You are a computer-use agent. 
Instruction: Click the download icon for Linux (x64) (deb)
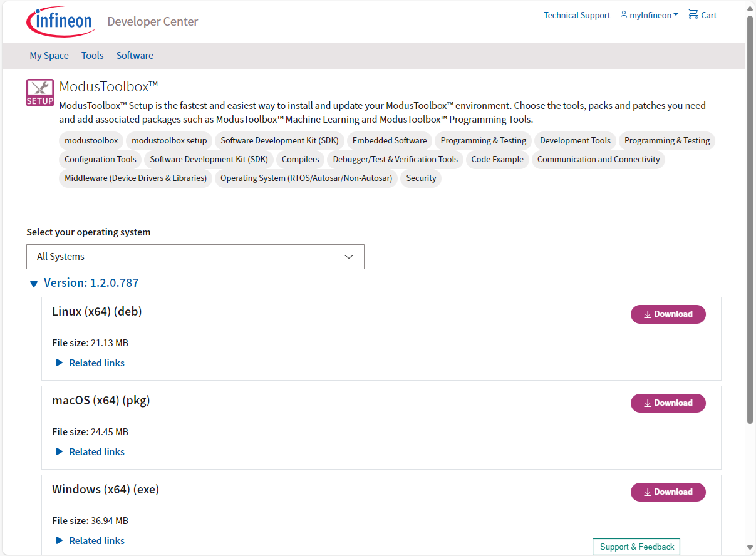pyautogui.click(x=648, y=314)
